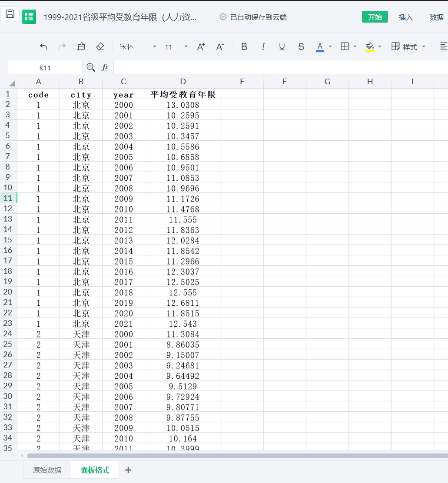Screen dimensions: 448x483
Task: Toggle italic formatting
Action: pos(263,46)
